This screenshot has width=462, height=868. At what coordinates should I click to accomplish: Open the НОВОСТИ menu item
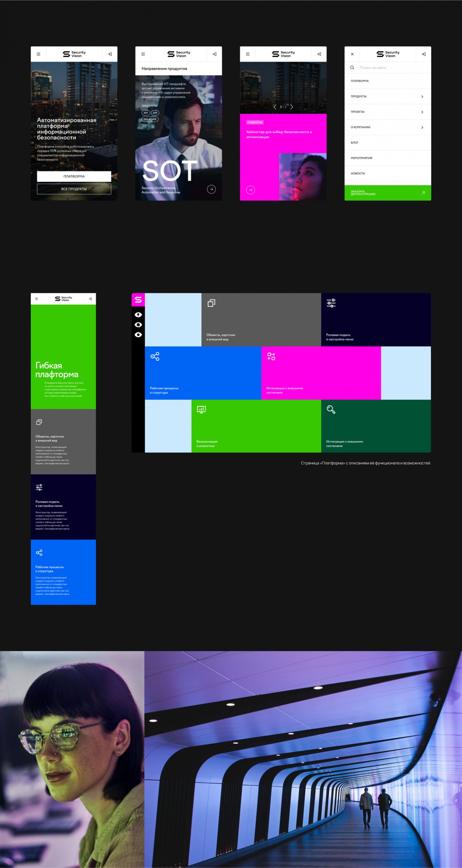click(388, 174)
